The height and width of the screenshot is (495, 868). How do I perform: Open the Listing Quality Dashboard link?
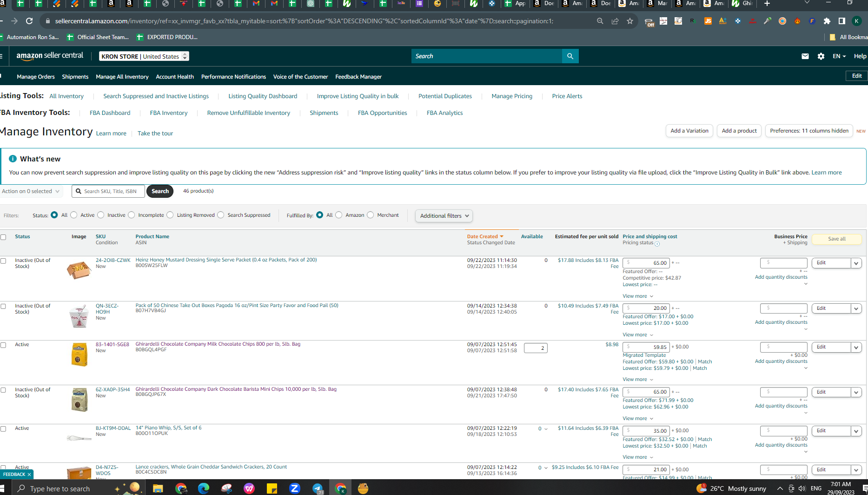263,96
